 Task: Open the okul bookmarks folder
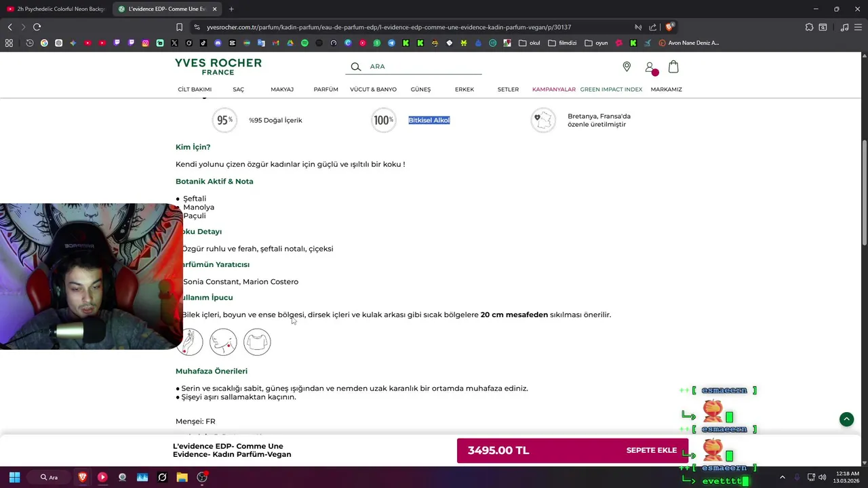click(x=529, y=43)
